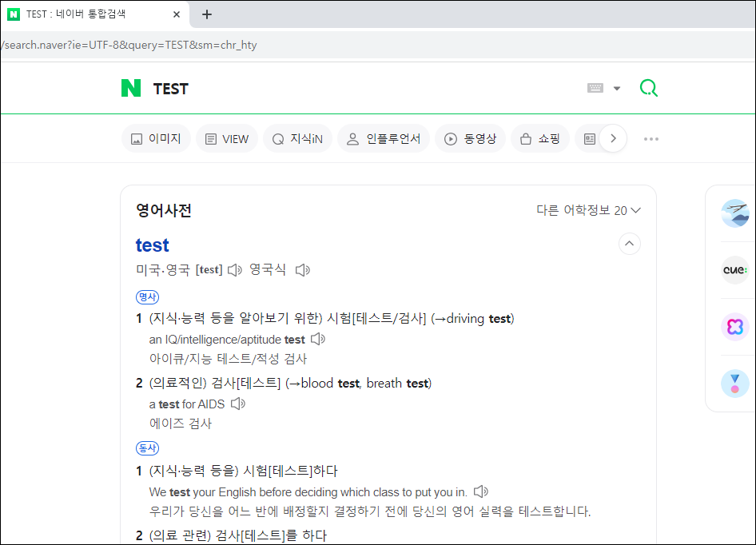
Task: Switch to the 이미지 search tab
Action: click(x=156, y=139)
